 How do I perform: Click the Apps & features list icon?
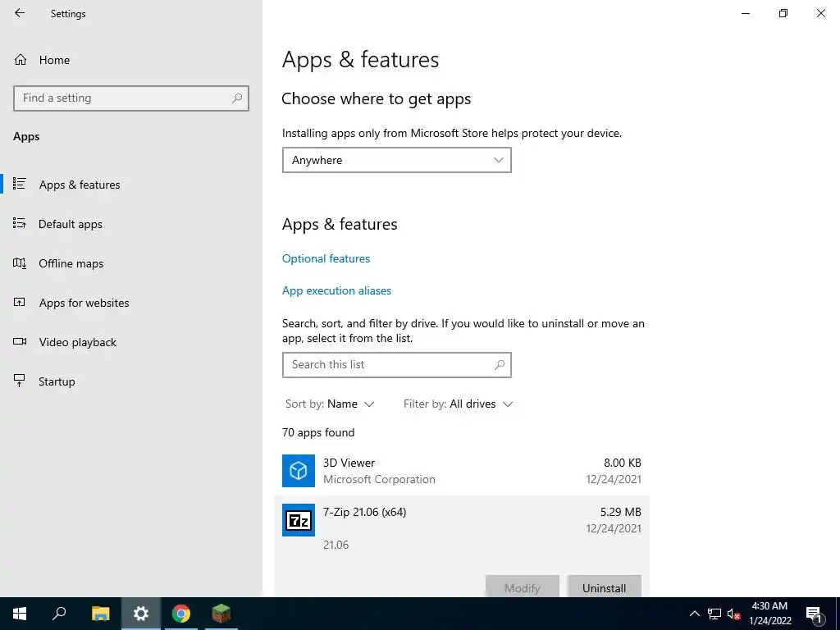pyautogui.click(x=20, y=184)
